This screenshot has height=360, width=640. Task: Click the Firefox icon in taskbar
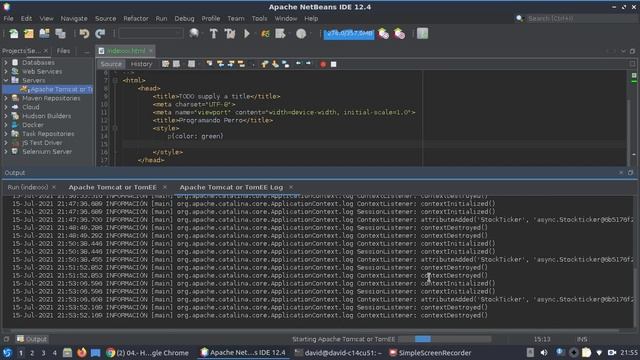(82, 353)
